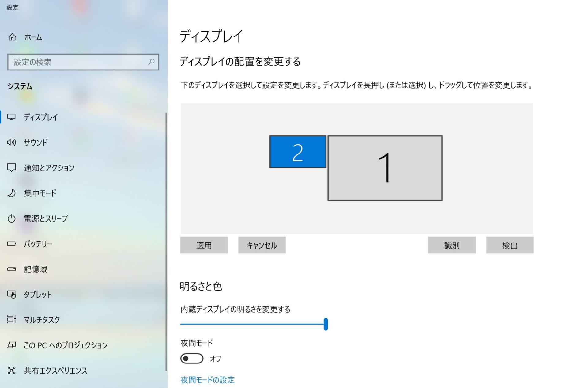This screenshot has height=388, width=588.
Task: Open the 夜間モードの設定 link
Action: tap(207, 380)
